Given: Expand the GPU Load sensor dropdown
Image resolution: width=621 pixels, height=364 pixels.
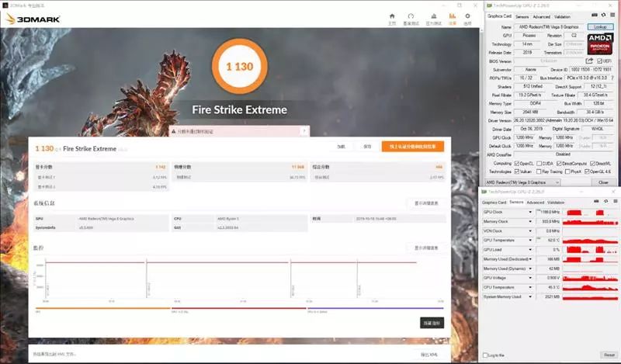Looking at the screenshot, I should [530, 250].
